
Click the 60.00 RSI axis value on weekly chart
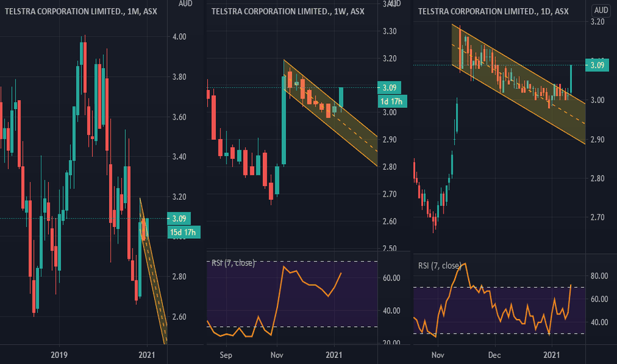click(391, 278)
